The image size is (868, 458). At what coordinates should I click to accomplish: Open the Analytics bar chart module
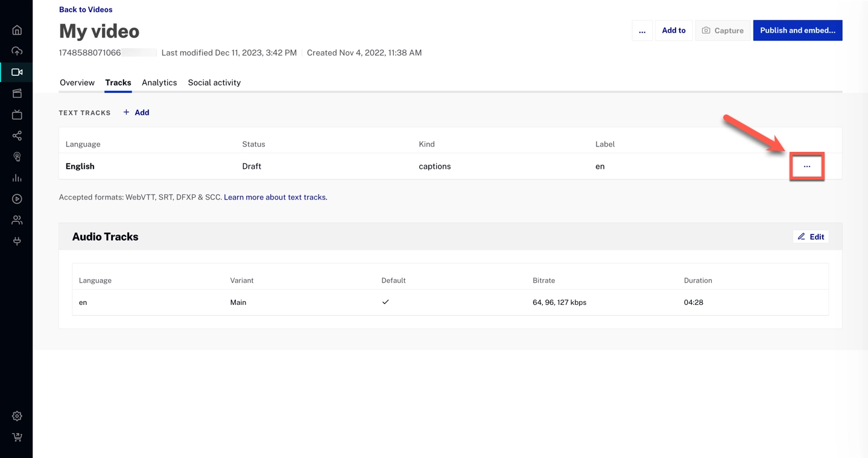pyautogui.click(x=17, y=178)
